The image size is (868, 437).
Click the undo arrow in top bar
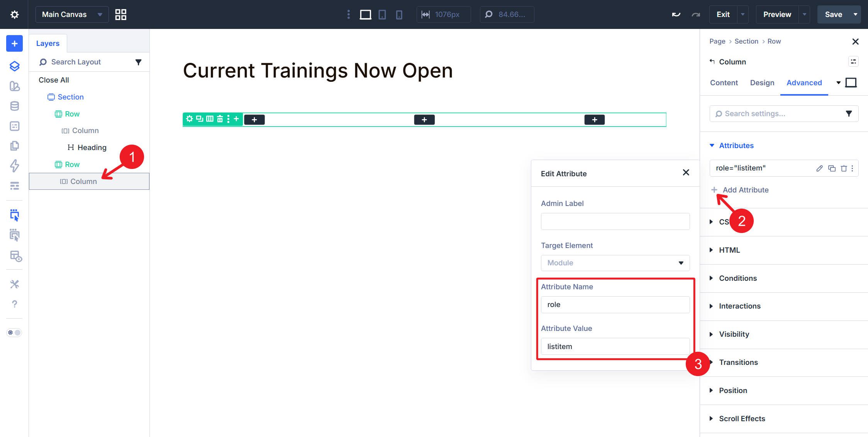click(676, 14)
